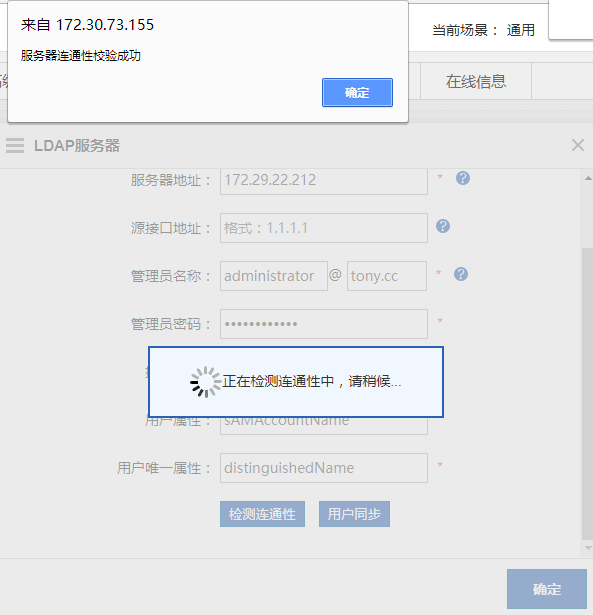
Task: Click the 用户同步 button
Action: click(x=354, y=514)
